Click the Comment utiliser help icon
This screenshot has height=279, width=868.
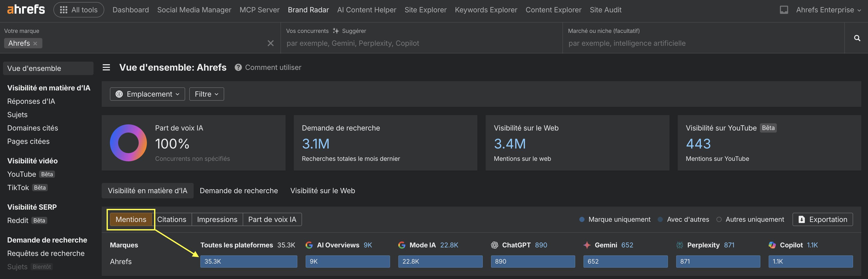(x=238, y=67)
